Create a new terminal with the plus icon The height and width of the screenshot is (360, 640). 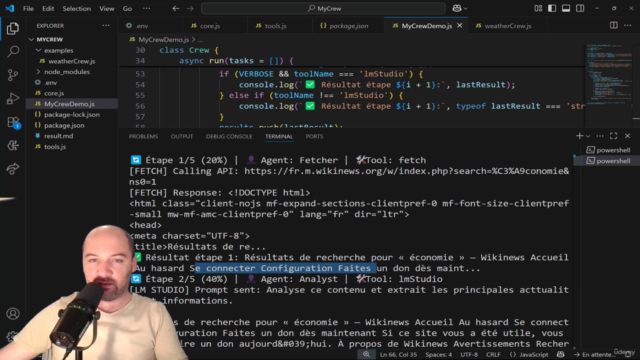(x=579, y=136)
